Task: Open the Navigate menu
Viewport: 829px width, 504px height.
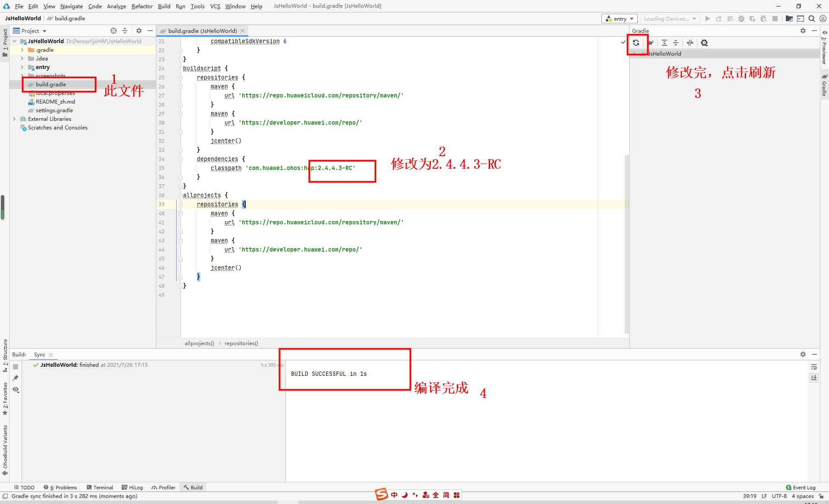Action: [x=72, y=6]
